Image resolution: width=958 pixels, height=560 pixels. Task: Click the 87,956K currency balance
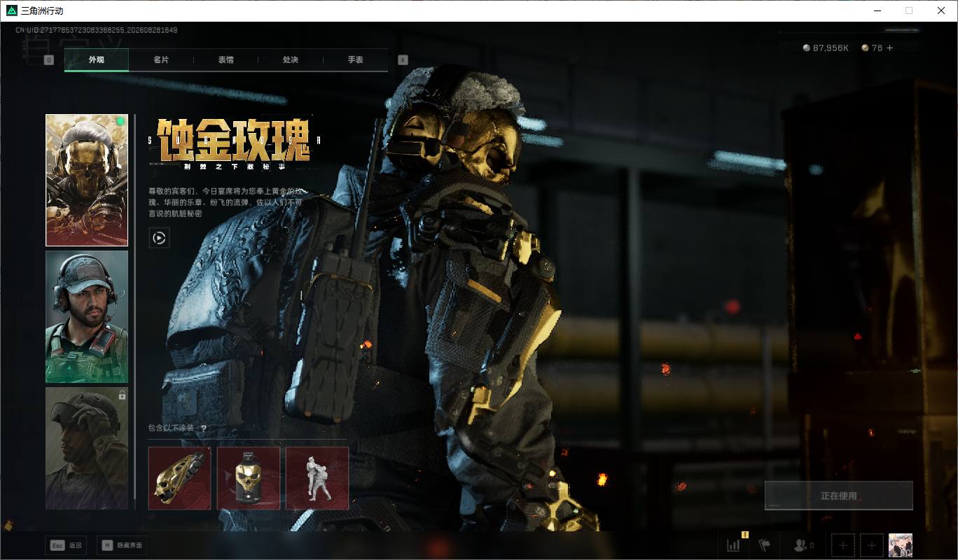click(826, 48)
